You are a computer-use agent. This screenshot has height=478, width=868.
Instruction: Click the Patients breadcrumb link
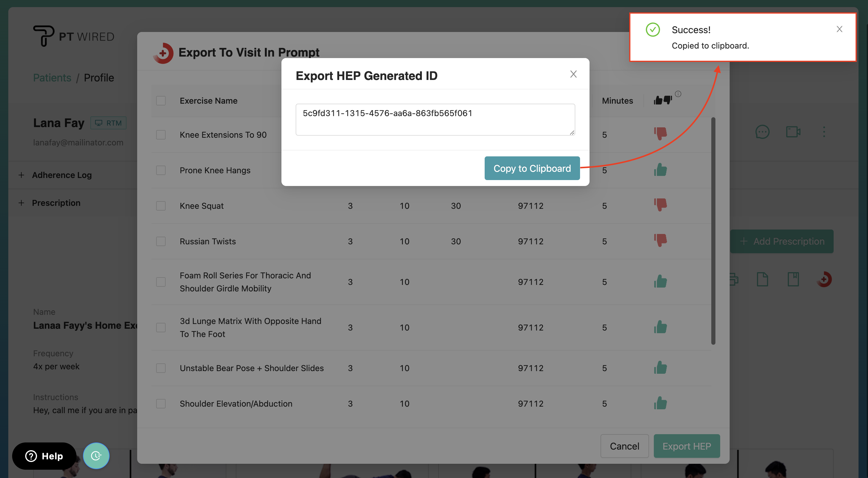coord(52,78)
